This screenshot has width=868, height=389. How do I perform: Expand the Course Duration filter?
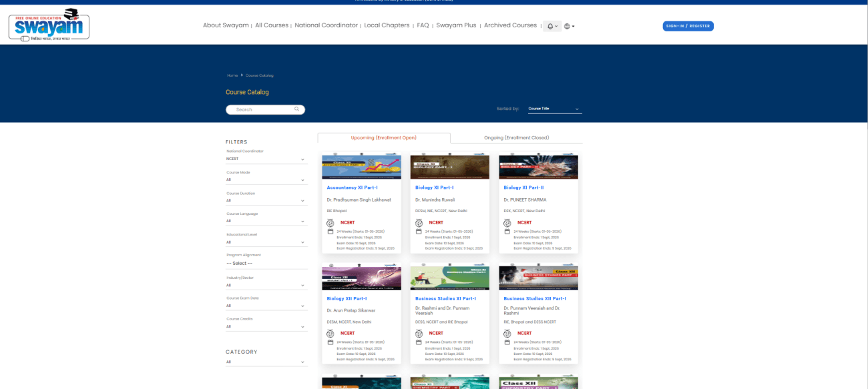266,201
